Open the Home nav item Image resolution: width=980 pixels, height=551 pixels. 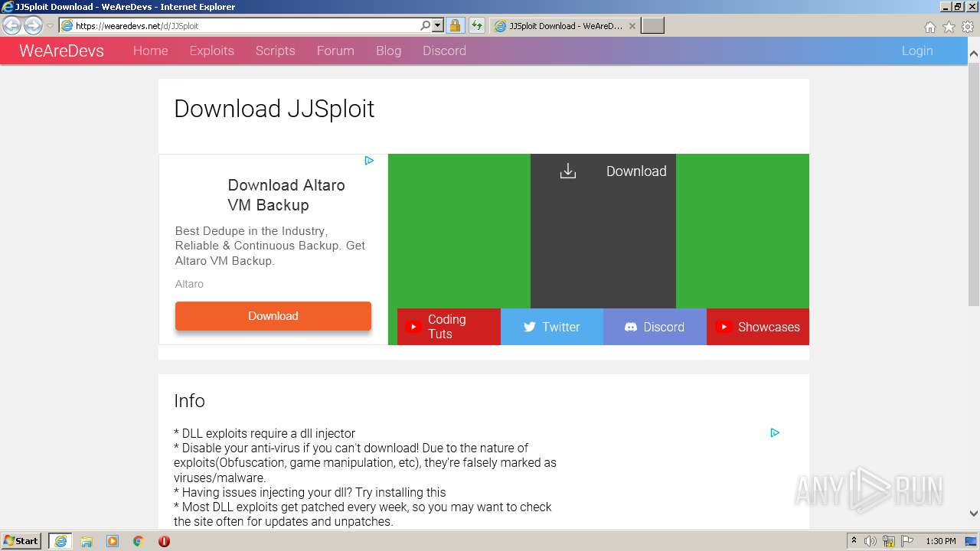(x=150, y=51)
